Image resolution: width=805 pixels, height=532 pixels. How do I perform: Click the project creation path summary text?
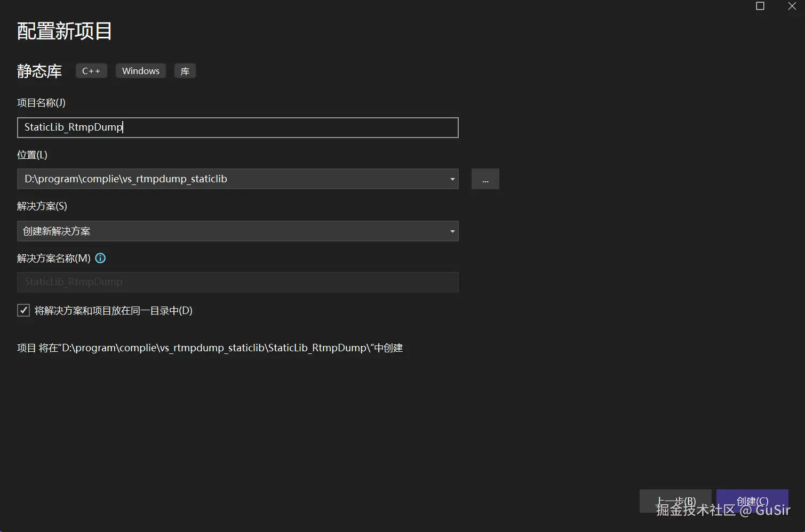(x=210, y=348)
